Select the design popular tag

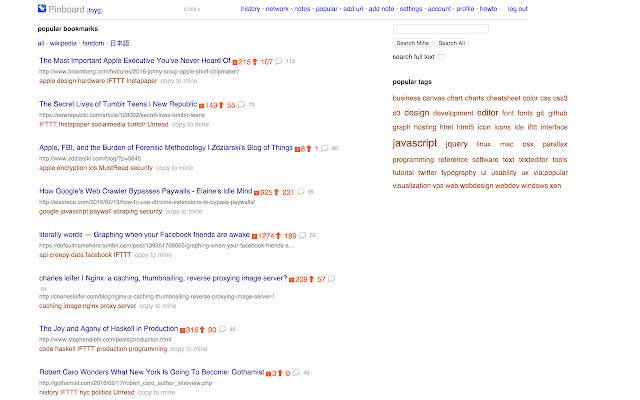pos(416,113)
